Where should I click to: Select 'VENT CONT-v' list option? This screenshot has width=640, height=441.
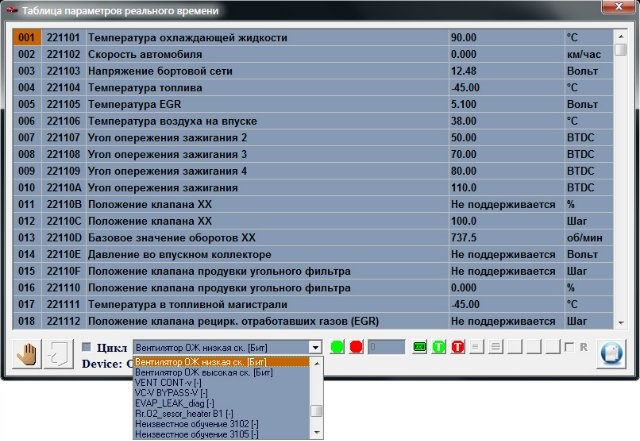pos(169,382)
